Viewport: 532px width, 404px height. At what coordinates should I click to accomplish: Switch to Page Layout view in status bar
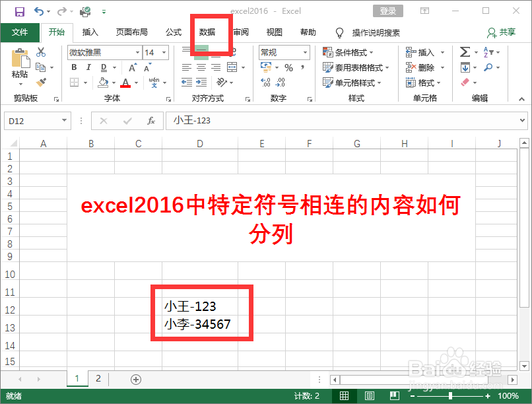pyautogui.click(x=369, y=395)
